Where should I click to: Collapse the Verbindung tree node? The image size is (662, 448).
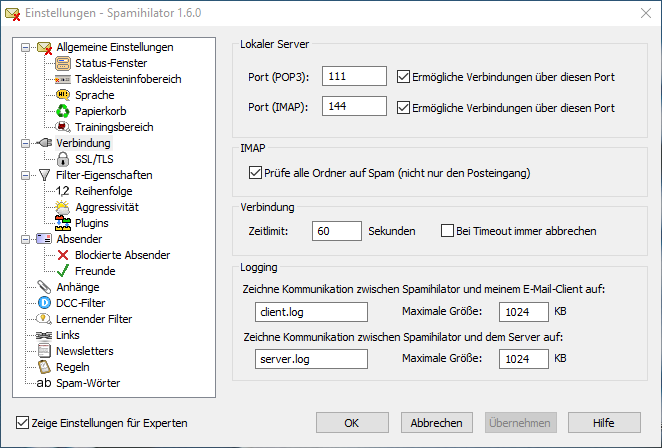point(25,144)
